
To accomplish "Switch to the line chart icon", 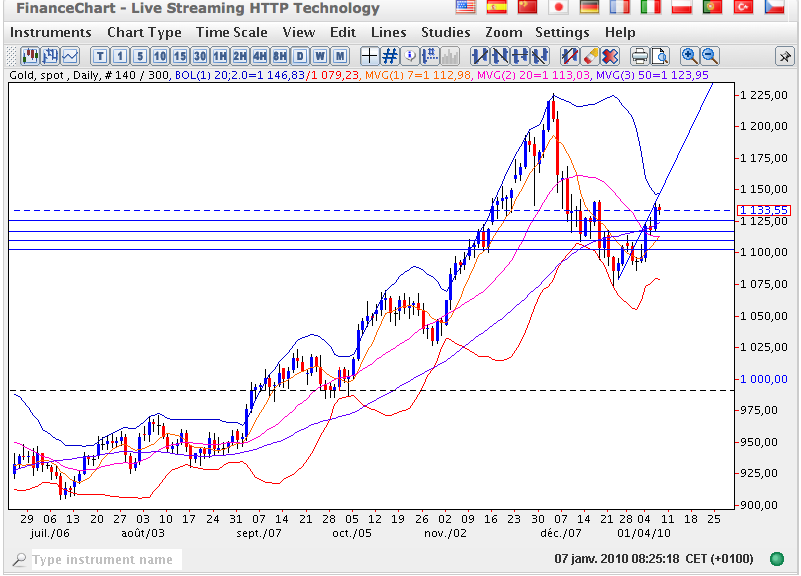I will [70, 55].
